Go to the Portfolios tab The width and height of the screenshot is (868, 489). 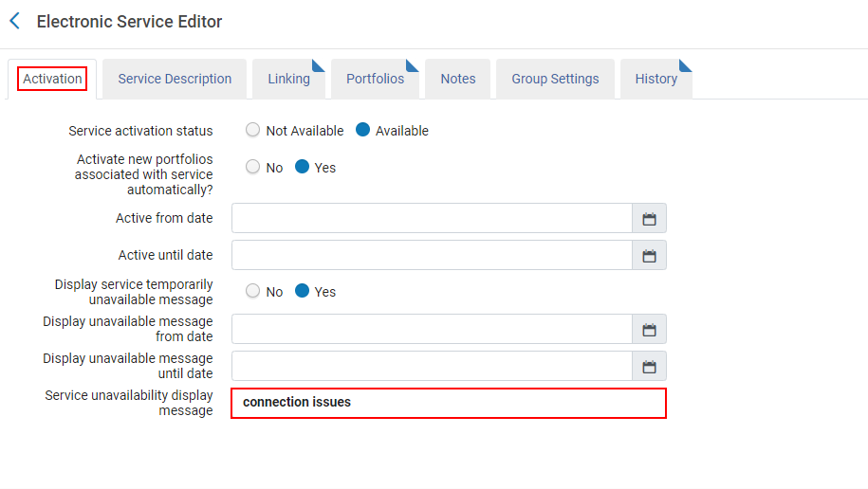coord(375,79)
